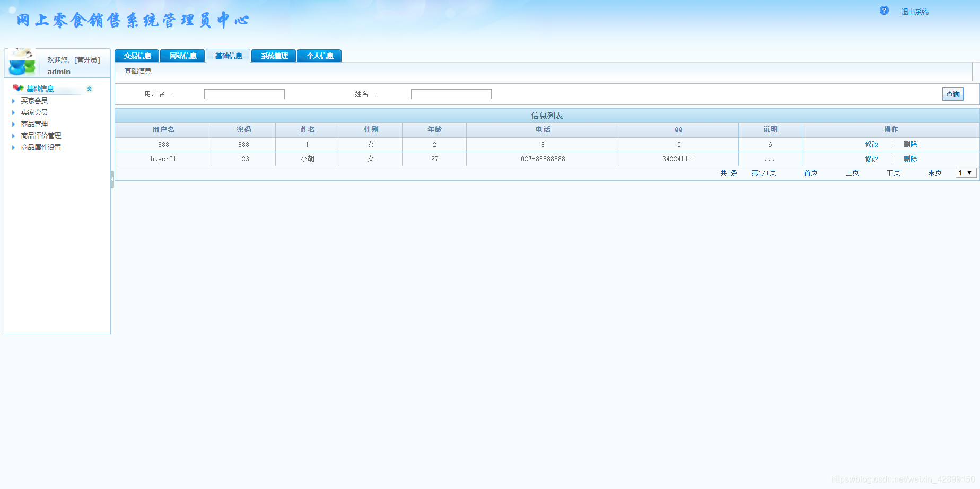The image size is (980, 489).
Task: Collapse the 基础信息 sidebar section chevron
Action: (x=89, y=88)
